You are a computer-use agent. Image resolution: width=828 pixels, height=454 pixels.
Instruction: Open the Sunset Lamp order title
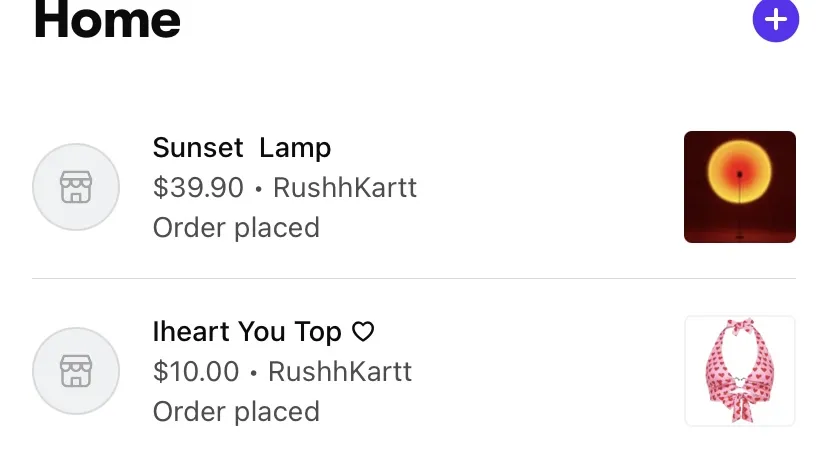tap(242, 147)
